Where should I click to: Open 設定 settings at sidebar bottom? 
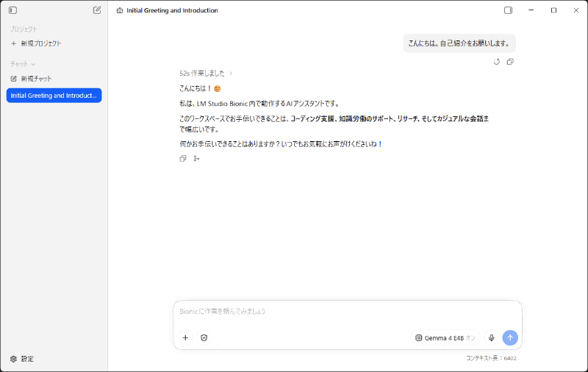22,359
